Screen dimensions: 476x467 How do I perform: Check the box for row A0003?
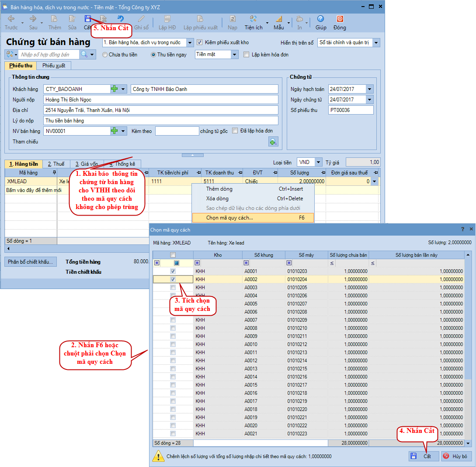point(173,287)
